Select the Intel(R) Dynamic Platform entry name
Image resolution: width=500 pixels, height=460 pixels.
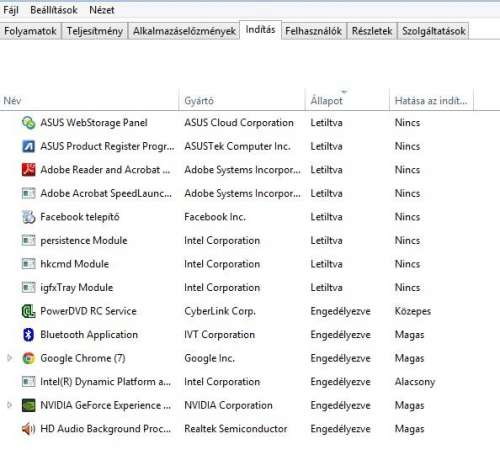click(105, 382)
